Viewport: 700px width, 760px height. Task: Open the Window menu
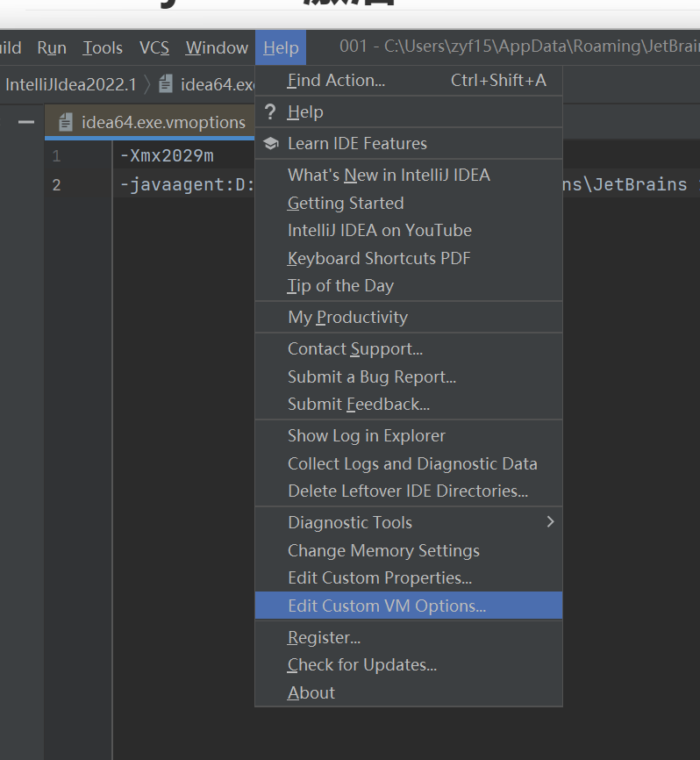point(217,48)
